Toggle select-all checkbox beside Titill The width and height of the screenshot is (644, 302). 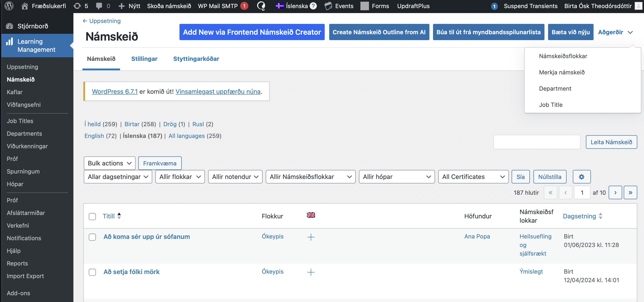pyautogui.click(x=92, y=216)
